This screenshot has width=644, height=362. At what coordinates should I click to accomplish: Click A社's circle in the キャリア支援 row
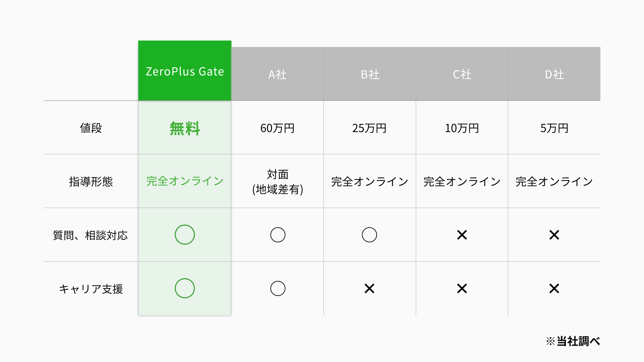[278, 289]
